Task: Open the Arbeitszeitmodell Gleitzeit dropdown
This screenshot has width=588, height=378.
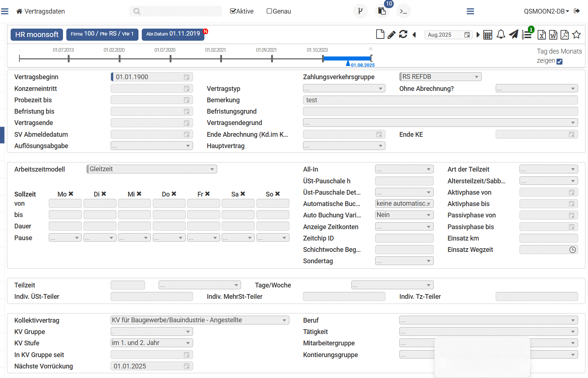Action: [x=152, y=169]
